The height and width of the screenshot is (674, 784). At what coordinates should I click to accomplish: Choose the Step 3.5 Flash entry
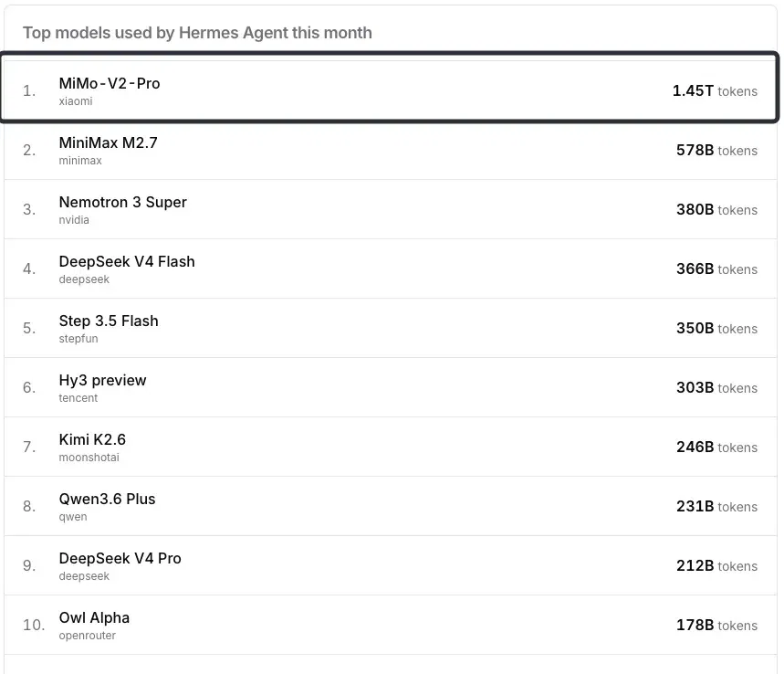390,328
